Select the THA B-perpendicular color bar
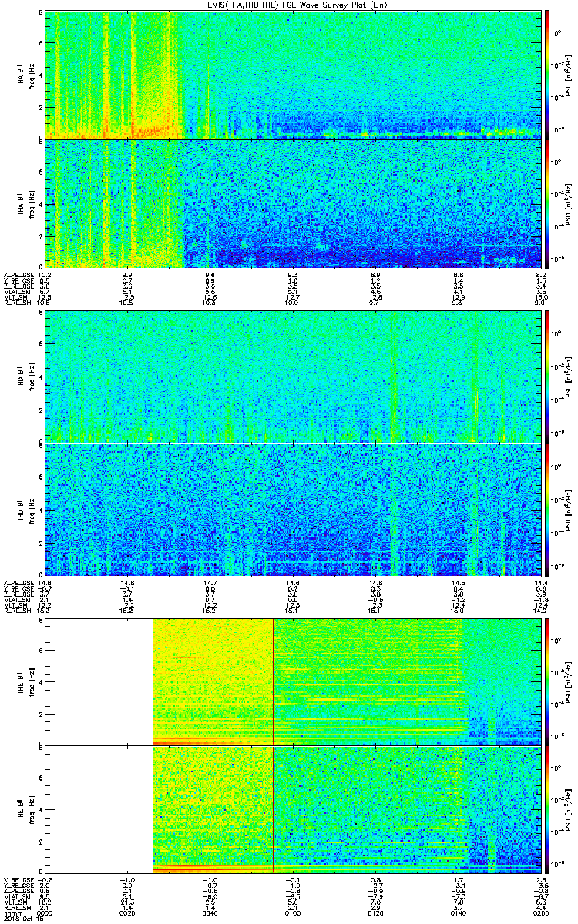This screenshot has height=924, width=578. click(547, 74)
